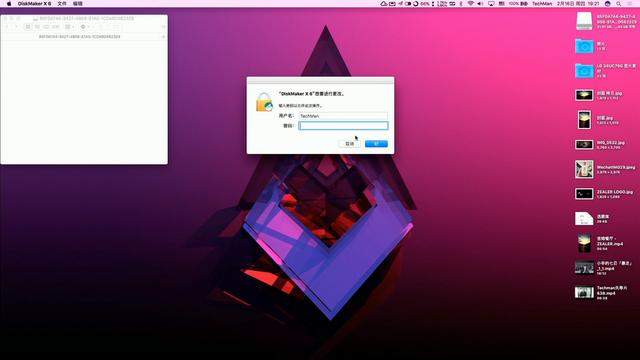
Task: Click the TechMan user name in menu bar
Action: (x=542, y=3)
